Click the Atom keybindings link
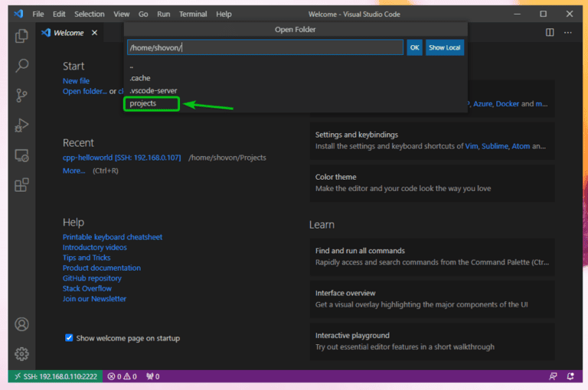This screenshot has height=390, width=588. (x=521, y=146)
